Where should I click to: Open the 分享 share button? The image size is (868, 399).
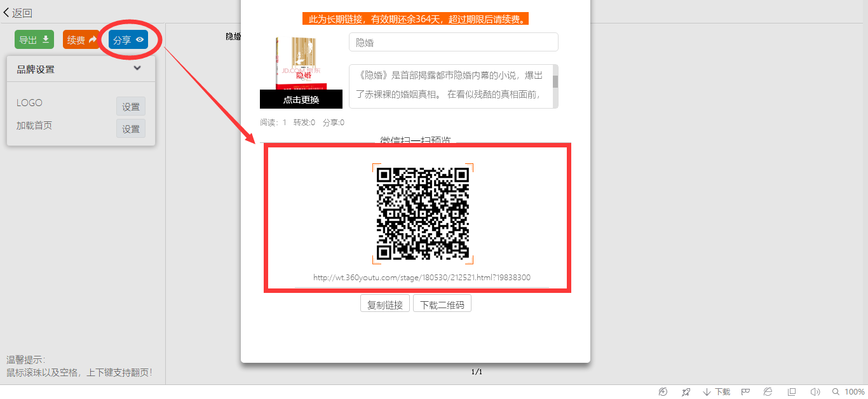point(128,40)
